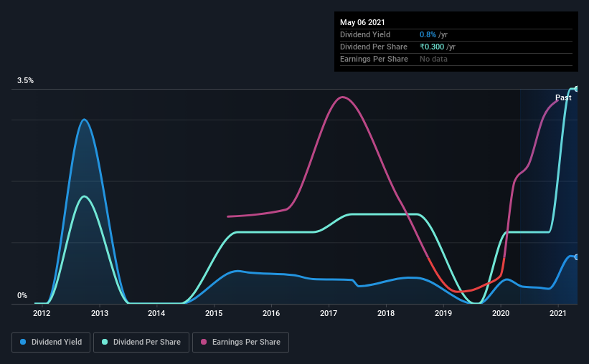Toggle the Dividend Yield legend button
This screenshot has width=589, height=364.
(51, 343)
